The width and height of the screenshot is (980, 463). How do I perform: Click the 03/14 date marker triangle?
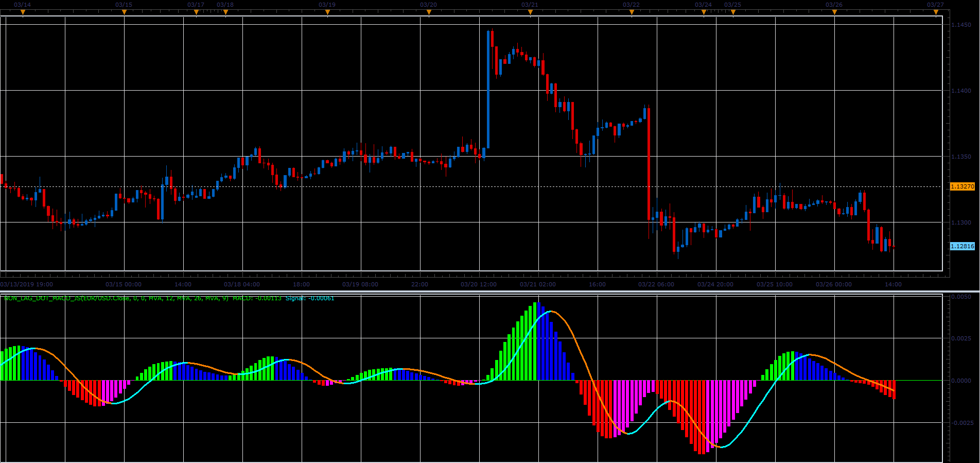23,13
